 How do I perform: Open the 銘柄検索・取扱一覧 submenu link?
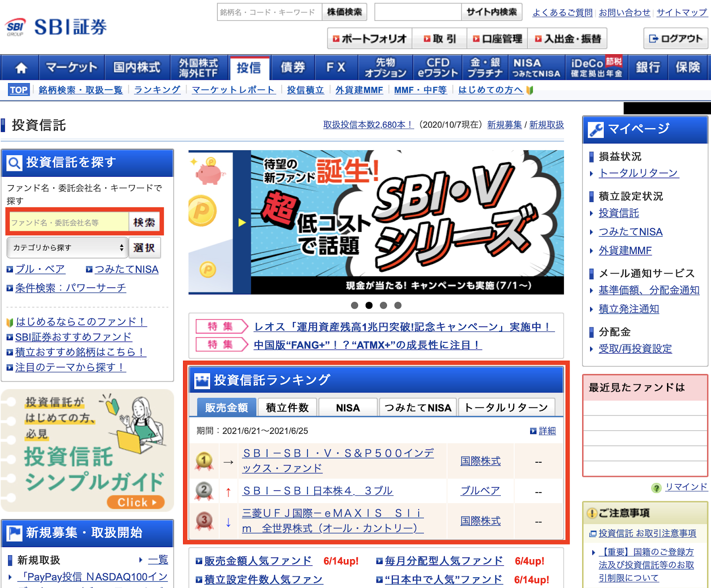[80, 90]
